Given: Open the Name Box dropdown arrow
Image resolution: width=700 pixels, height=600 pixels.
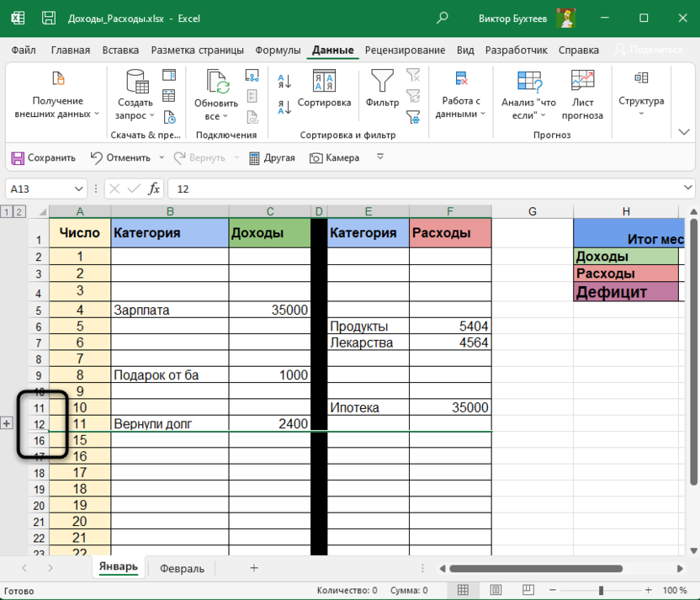Looking at the screenshot, I should click(79, 189).
